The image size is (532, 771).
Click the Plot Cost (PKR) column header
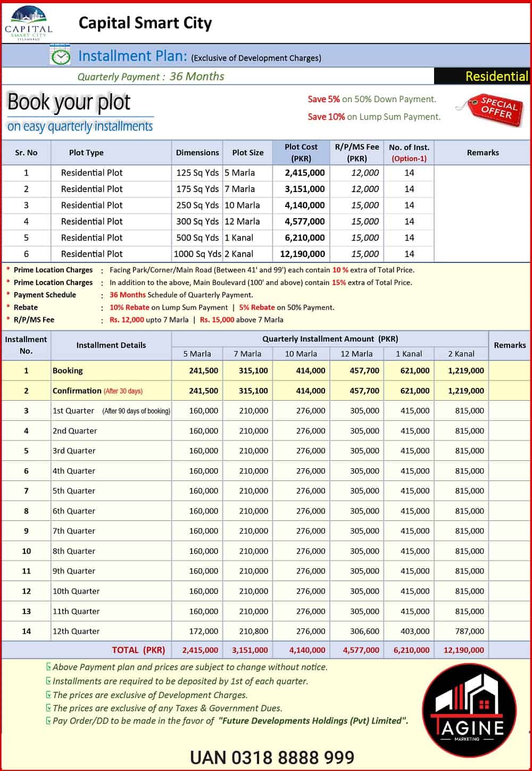click(x=301, y=152)
